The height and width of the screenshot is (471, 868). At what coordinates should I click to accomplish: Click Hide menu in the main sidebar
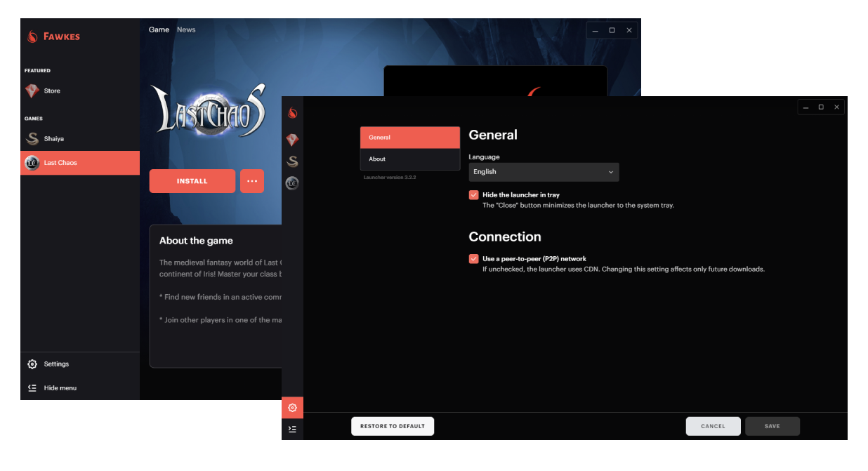[x=80, y=387]
